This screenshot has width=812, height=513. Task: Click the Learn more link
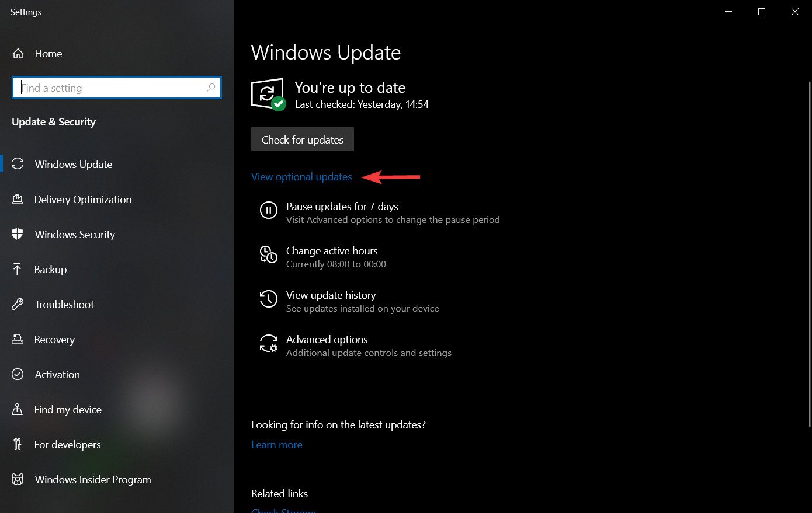pos(277,445)
